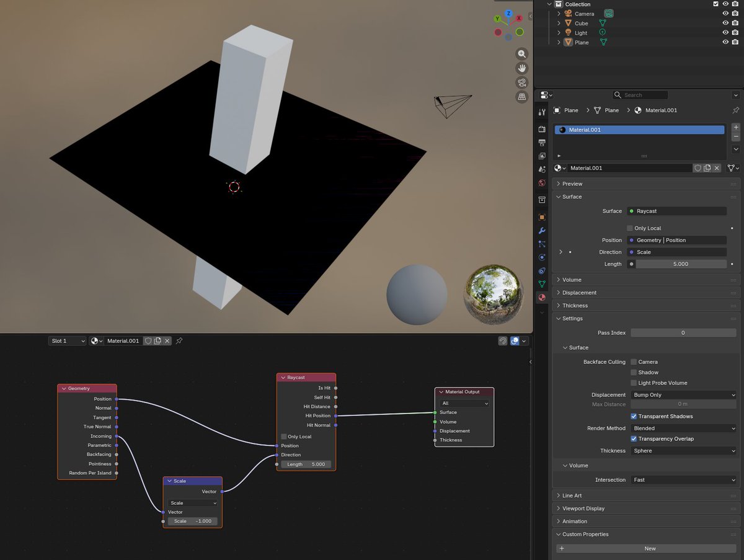Image resolution: width=744 pixels, height=560 pixels.
Task: Open the Output properties tab
Action: [542, 143]
